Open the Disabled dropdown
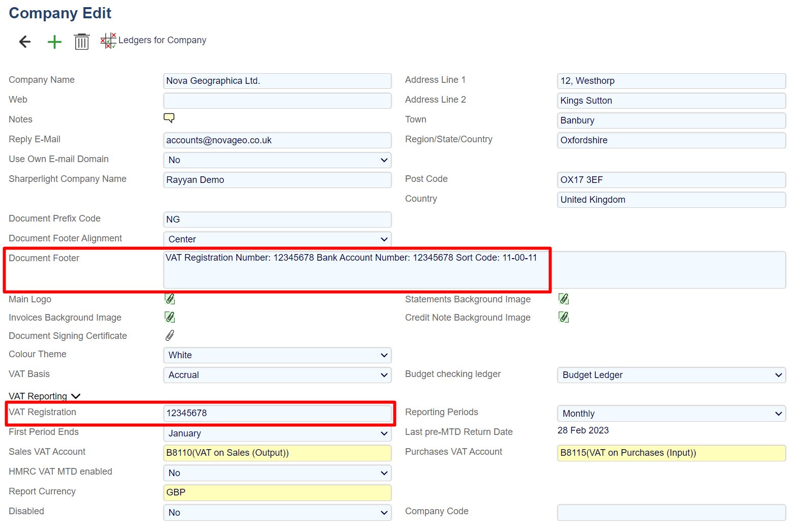Viewport: 797px width, 532px height. pyautogui.click(x=277, y=513)
